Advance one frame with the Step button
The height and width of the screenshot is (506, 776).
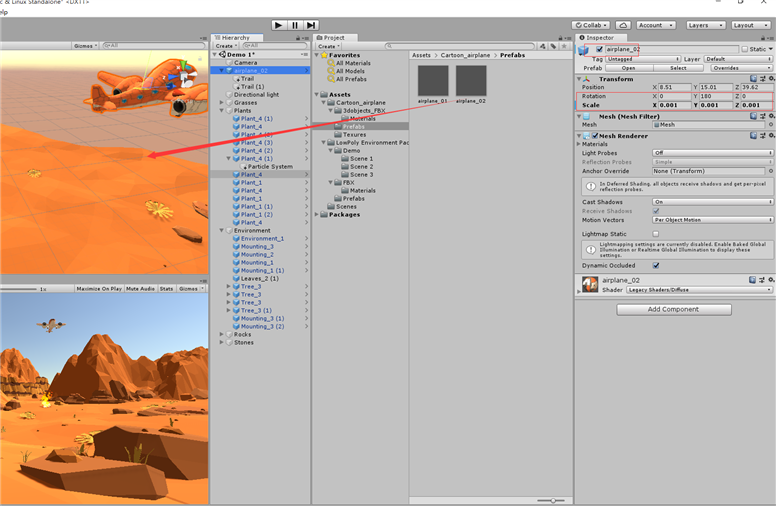(x=311, y=25)
